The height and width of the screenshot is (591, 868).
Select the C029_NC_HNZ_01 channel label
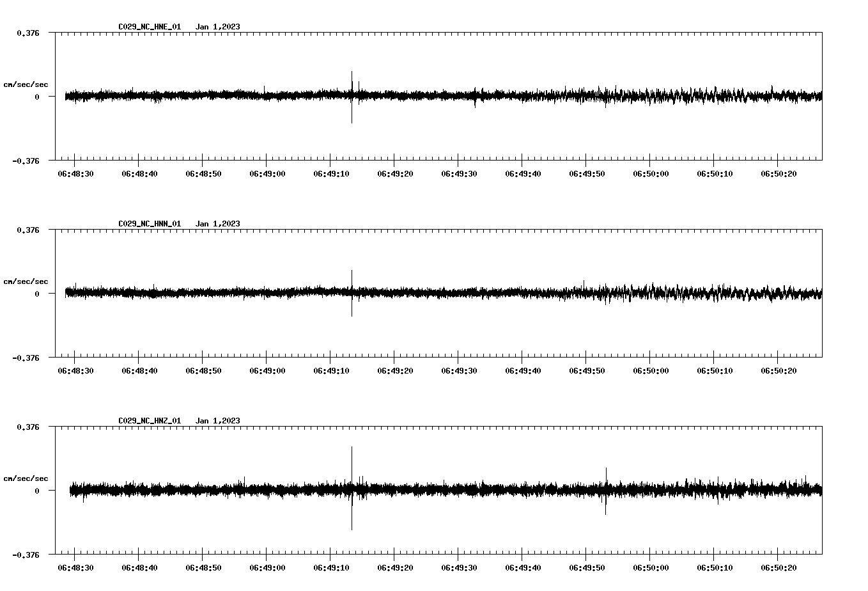148,421
